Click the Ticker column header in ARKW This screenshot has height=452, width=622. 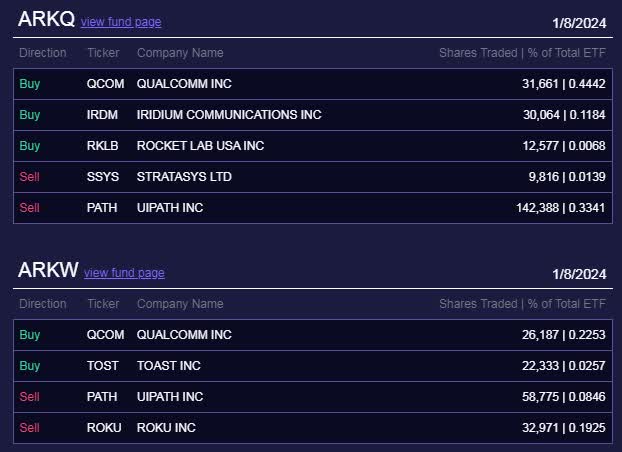coord(103,304)
